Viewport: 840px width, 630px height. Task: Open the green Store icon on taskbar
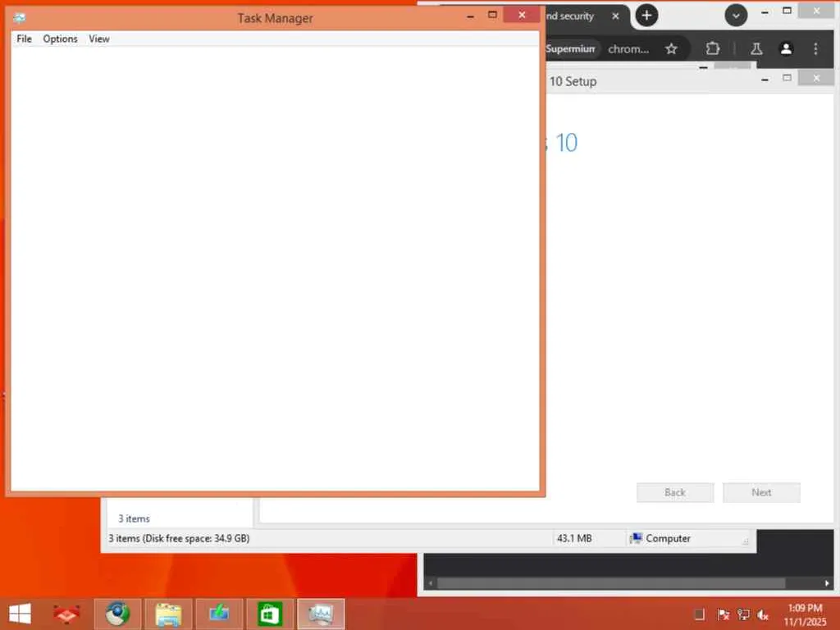click(x=269, y=614)
